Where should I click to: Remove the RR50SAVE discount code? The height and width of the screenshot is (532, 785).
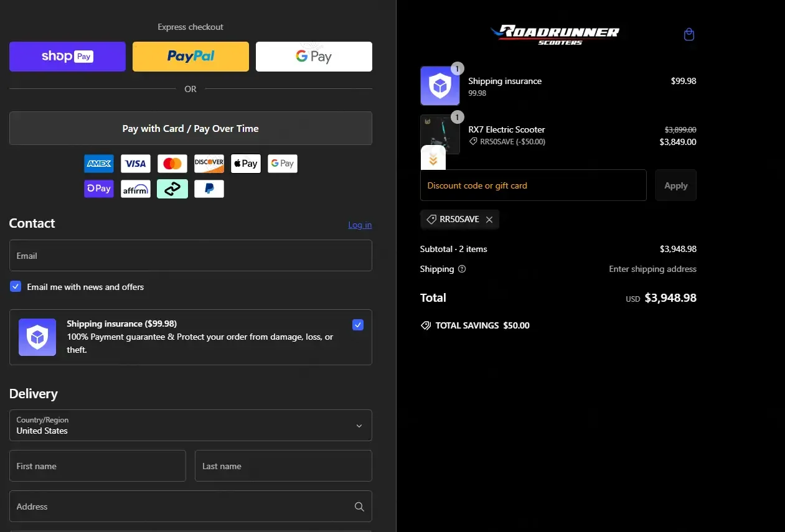coord(489,220)
